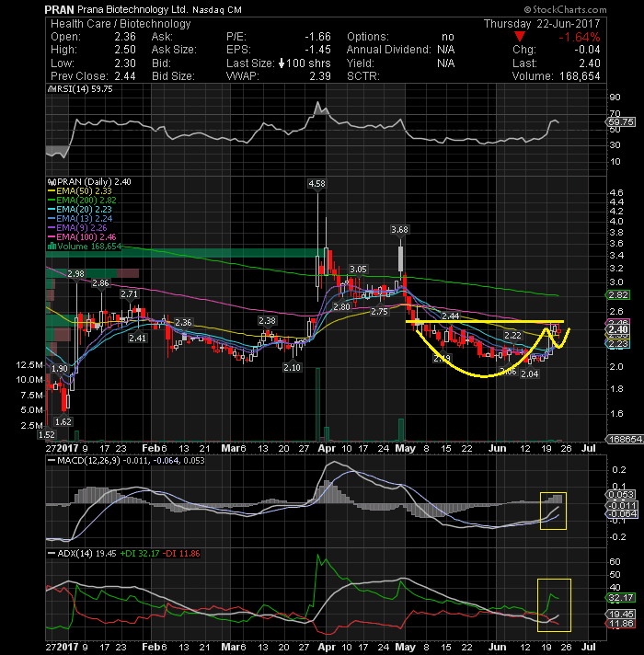
Task: Click the Options value 'no'
Action: click(448, 37)
